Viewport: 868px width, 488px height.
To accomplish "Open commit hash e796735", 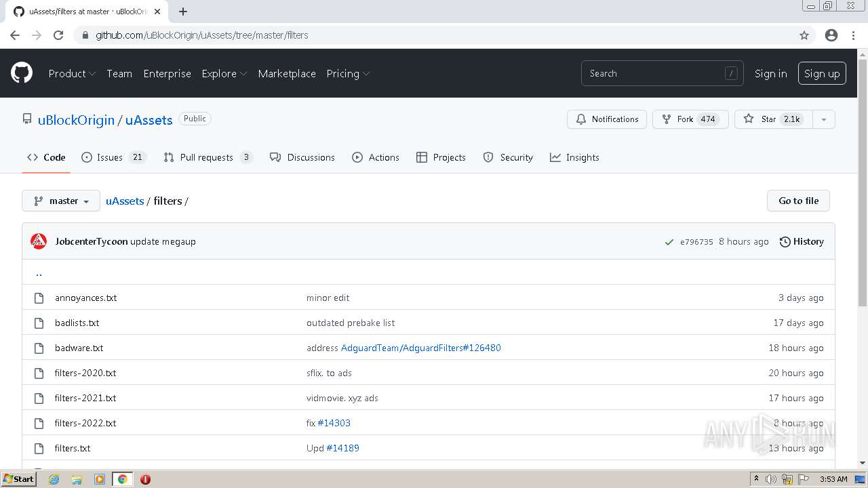I will click(696, 242).
